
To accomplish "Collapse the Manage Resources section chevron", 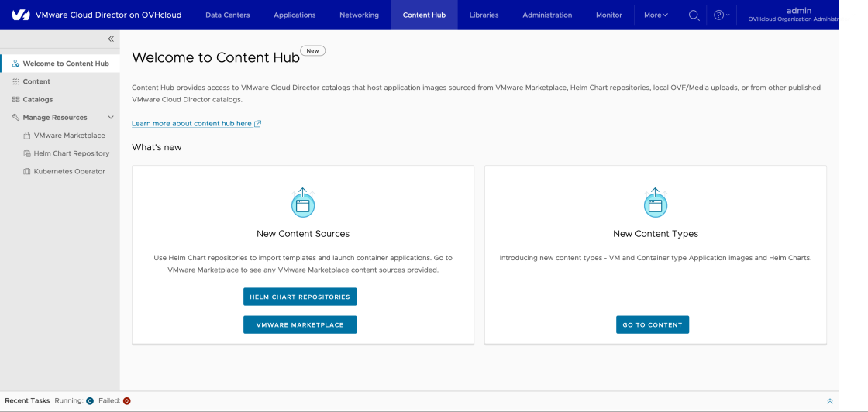I will (x=111, y=117).
